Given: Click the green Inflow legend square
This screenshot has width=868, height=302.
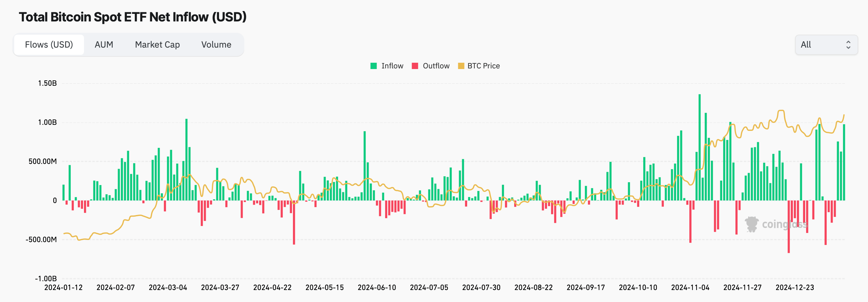Looking at the screenshot, I should coord(373,66).
